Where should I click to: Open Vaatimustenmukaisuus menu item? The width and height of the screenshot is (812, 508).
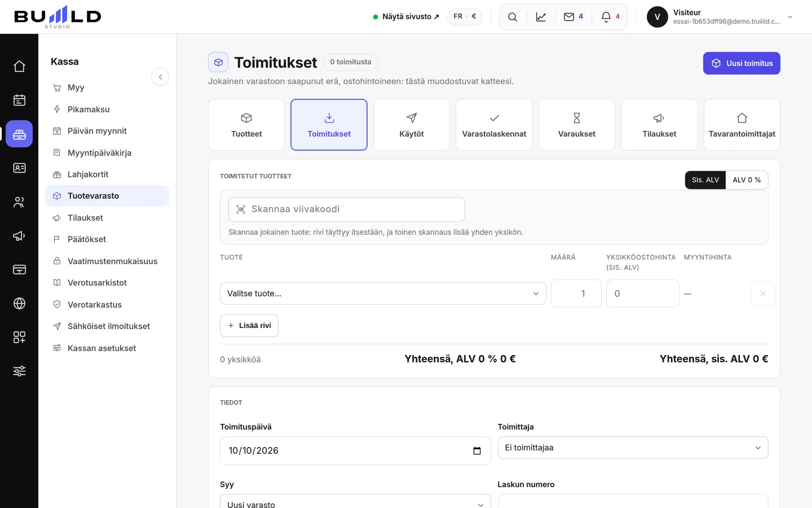click(107, 261)
